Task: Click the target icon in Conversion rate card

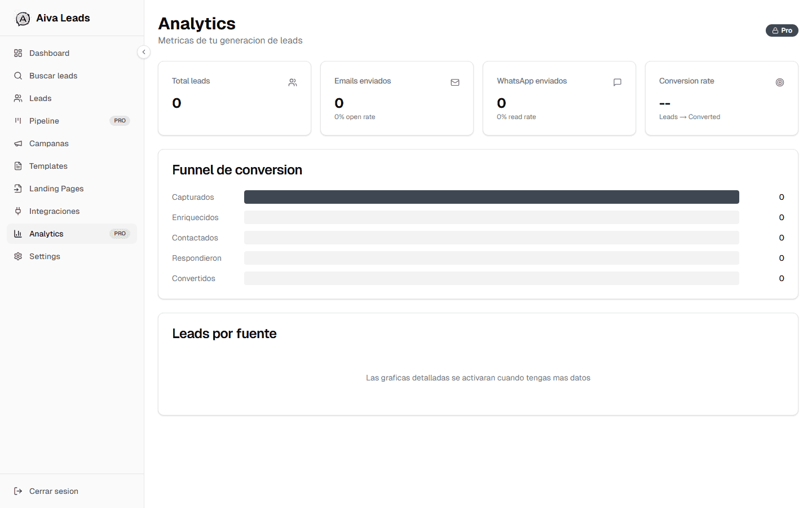Action: (x=780, y=82)
